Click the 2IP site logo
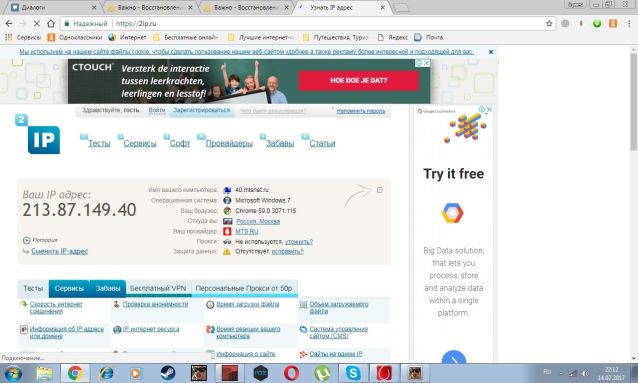 (x=38, y=134)
